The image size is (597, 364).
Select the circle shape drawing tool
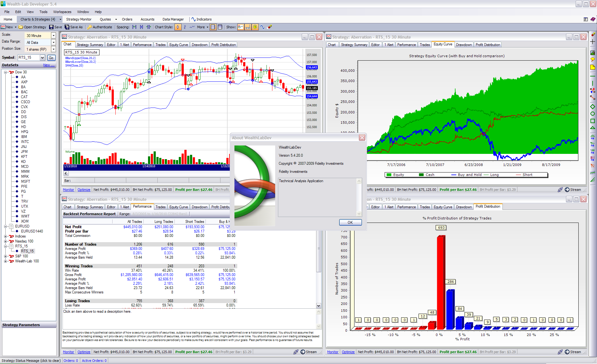(x=593, y=114)
